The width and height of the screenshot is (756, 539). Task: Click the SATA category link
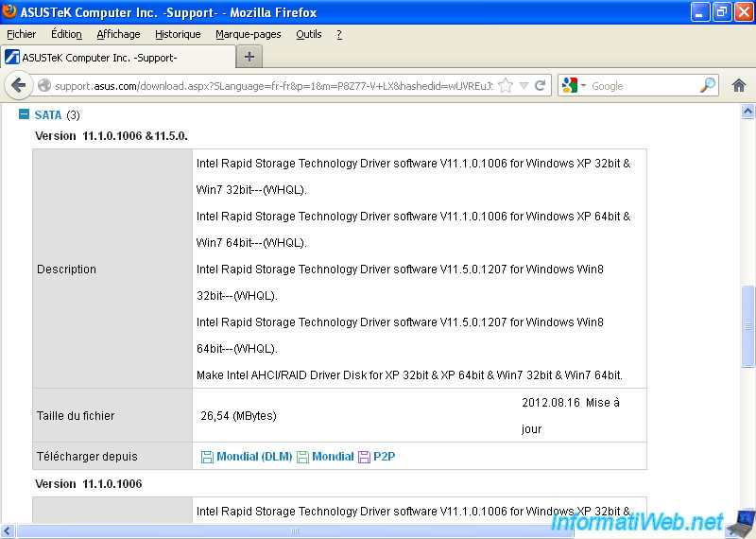(x=48, y=114)
